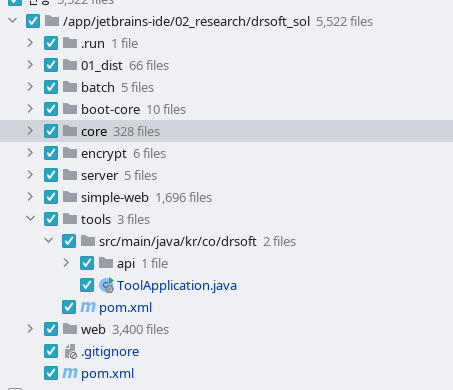
Task: Toggle the api folder checkbox
Action: [x=87, y=263]
